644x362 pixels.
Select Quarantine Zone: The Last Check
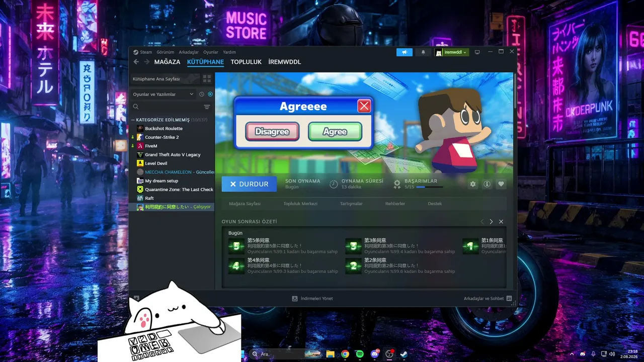172,190
